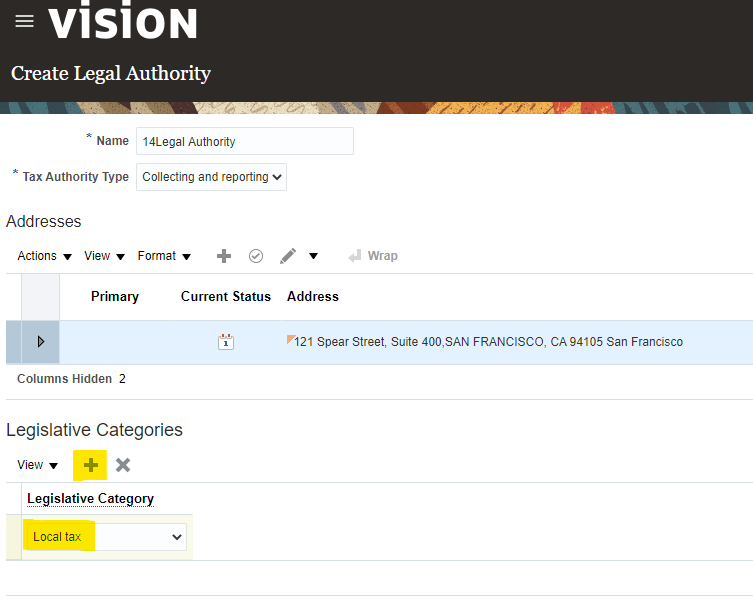Click the Legislative Category column header
The image size is (753, 609).
pyautogui.click(x=90, y=499)
